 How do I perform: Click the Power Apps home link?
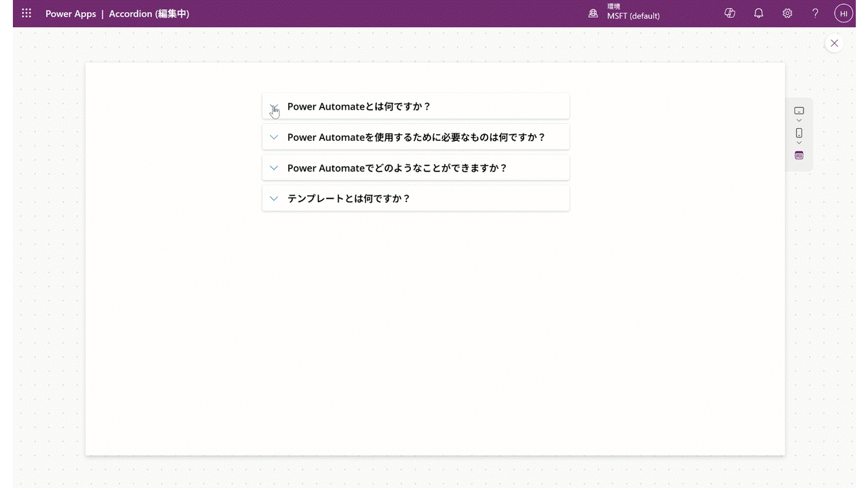click(71, 14)
